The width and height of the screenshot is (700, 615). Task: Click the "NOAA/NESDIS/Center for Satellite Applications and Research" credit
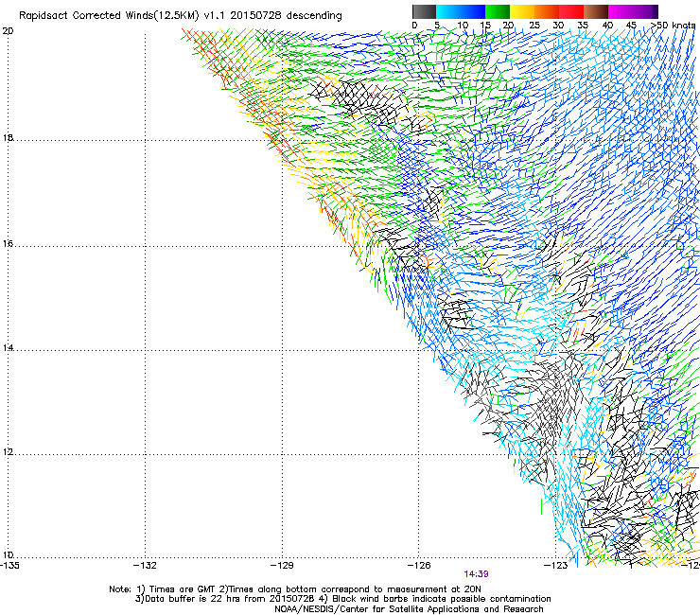click(409, 609)
